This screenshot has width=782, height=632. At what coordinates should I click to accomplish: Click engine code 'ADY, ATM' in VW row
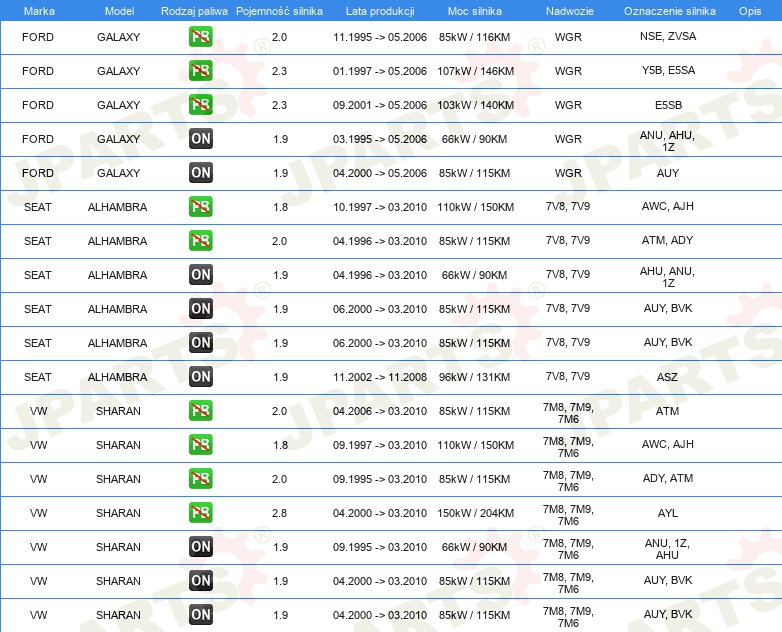(667, 478)
